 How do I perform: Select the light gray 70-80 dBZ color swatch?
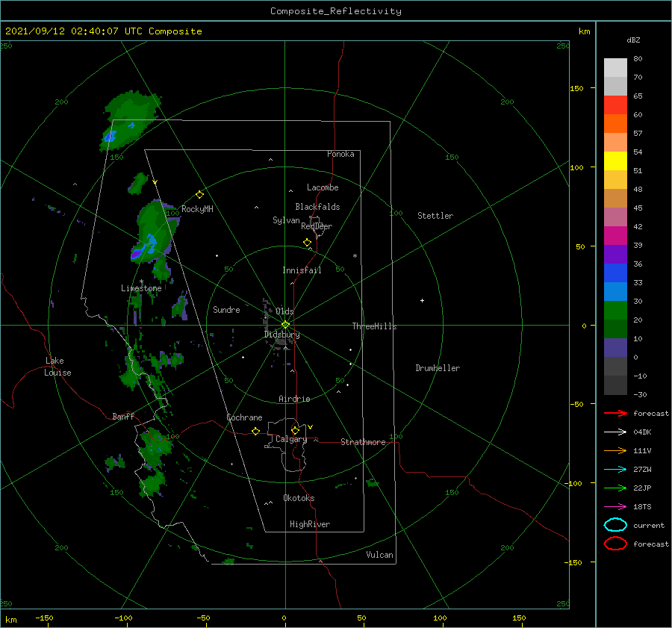coord(615,68)
